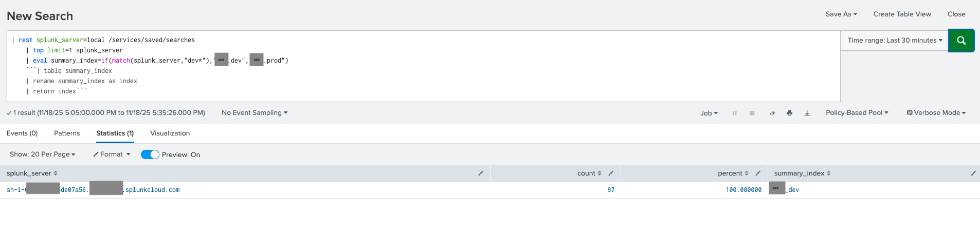980x233 pixels.
Task: Switch to the Visualization tab
Action: tap(170, 133)
